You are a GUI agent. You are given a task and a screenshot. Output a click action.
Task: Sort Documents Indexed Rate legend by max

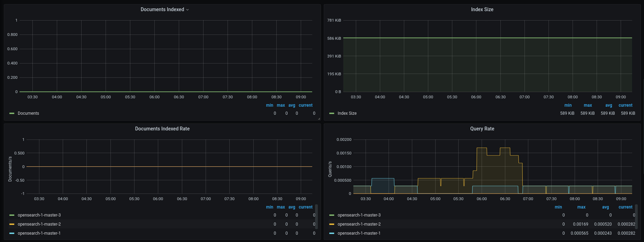pos(281,207)
